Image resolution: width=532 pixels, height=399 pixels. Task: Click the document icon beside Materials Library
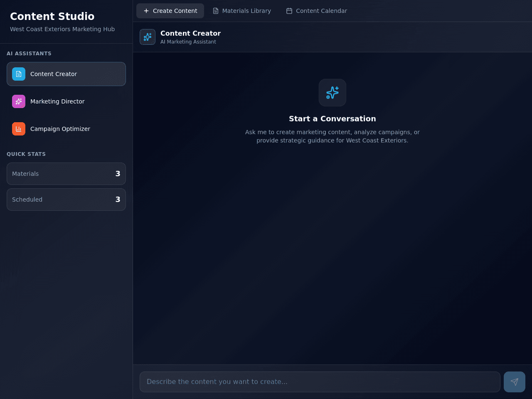[216, 11]
